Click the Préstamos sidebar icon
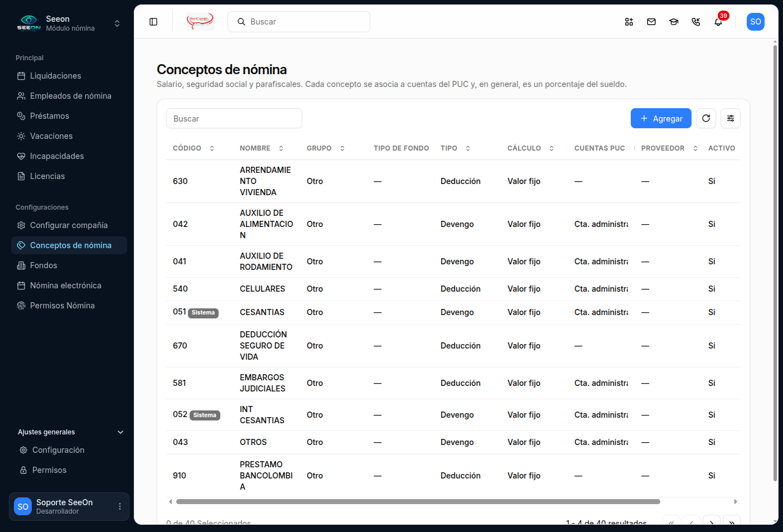This screenshot has width=783, height=532. click(x=21, y=116)
